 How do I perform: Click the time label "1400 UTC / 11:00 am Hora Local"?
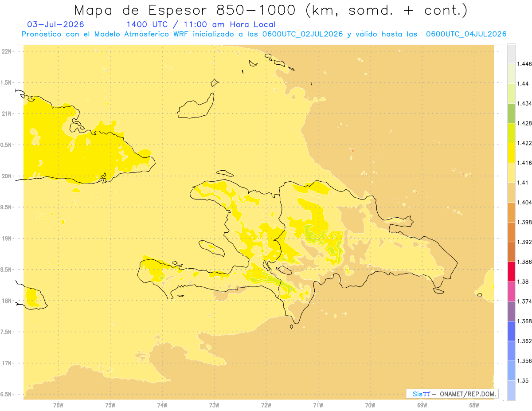(x=201, y=25)
